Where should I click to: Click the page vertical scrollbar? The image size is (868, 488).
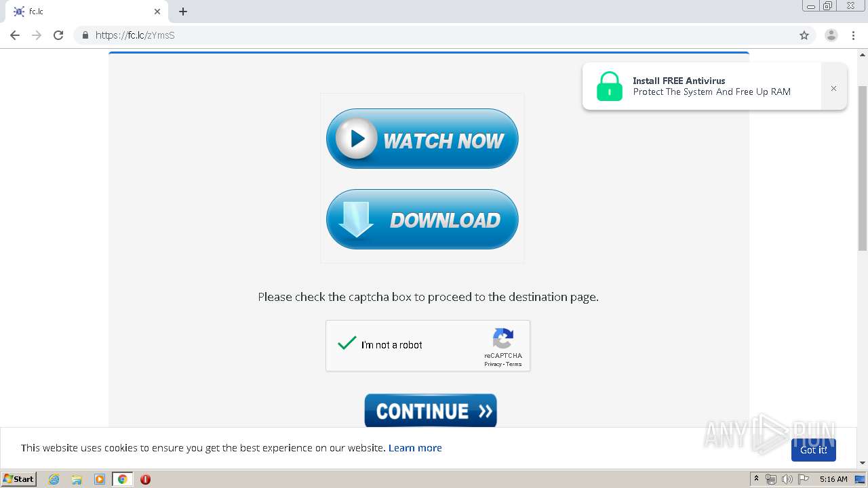click(863, 169)
